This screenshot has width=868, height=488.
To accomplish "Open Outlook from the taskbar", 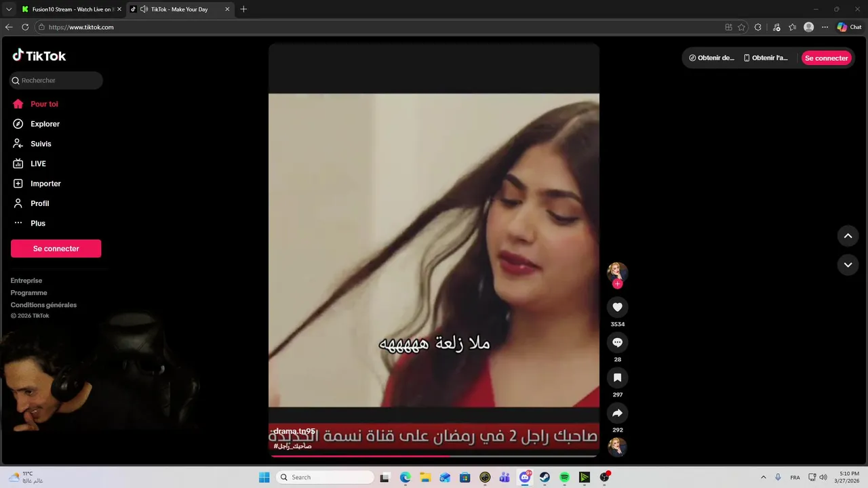I will [445, 477].
